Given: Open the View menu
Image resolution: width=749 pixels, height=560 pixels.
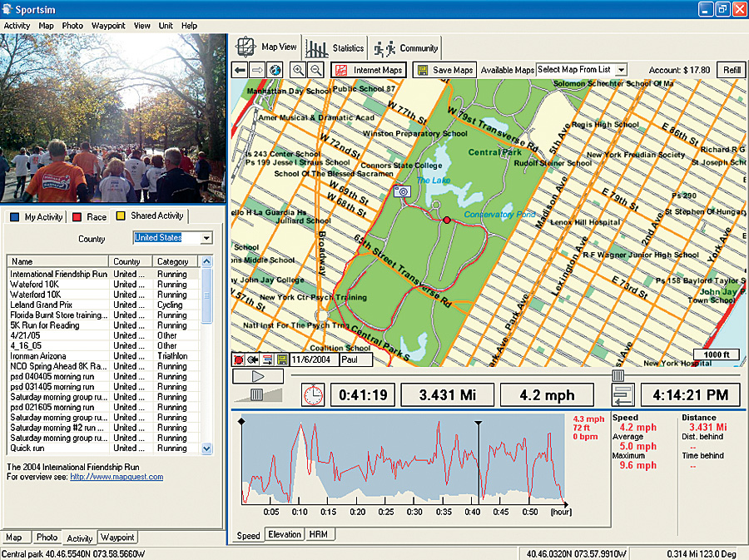Looking at the screenshot, I should pyautogui.click(x=141, y=26).
